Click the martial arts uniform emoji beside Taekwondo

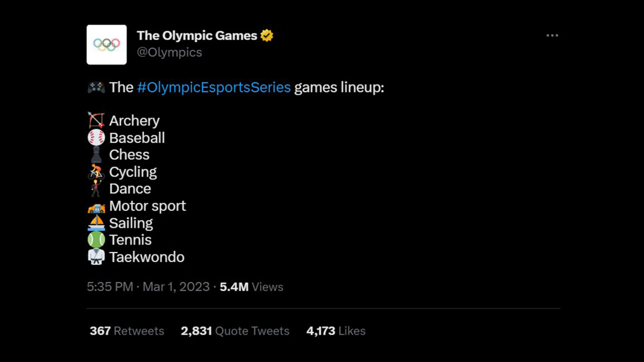click(x=96, y=257)
